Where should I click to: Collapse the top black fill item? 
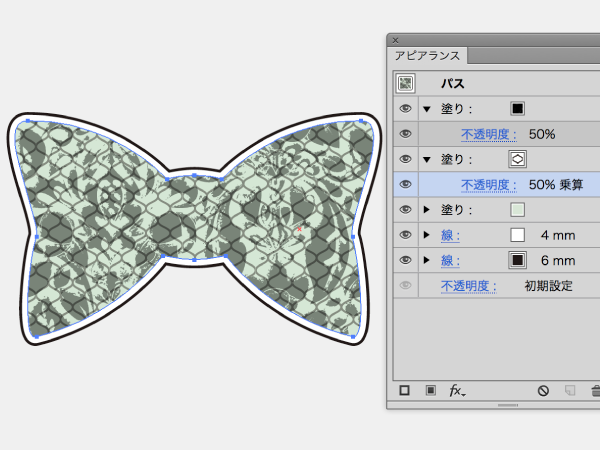pos(428,109)
